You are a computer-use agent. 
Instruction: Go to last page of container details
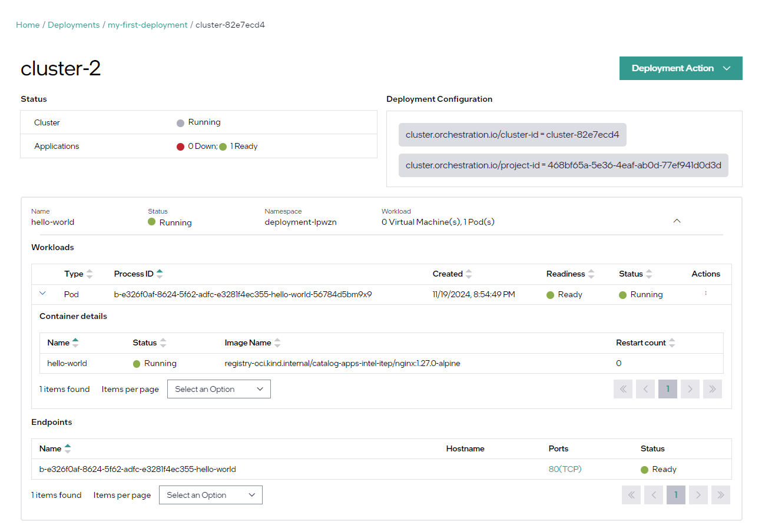click(712, 389)
